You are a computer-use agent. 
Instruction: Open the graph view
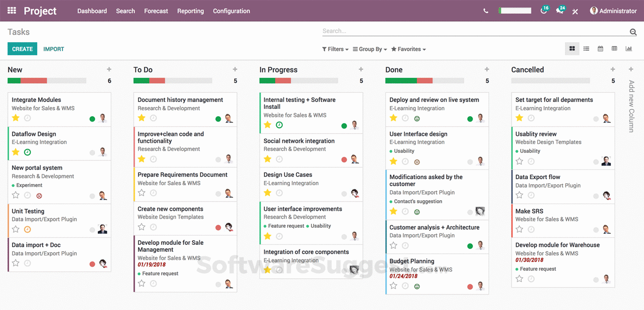(629, 49)
